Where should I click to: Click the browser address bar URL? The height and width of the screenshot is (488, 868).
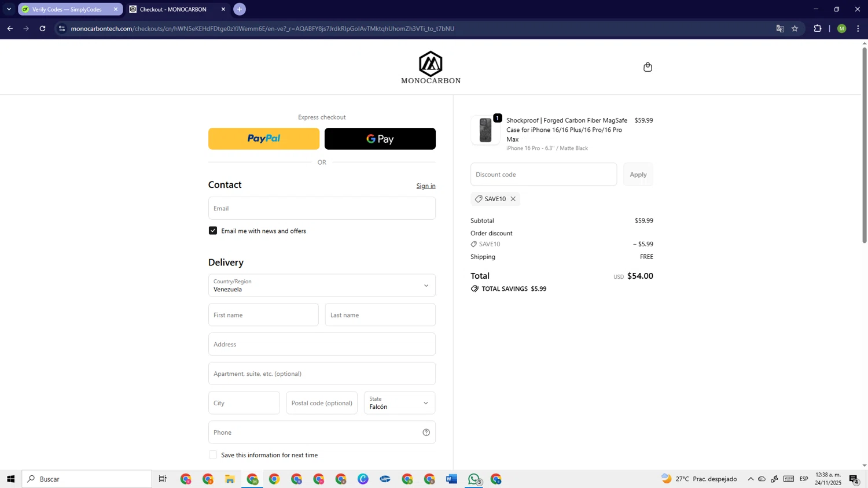pos(263,28)
